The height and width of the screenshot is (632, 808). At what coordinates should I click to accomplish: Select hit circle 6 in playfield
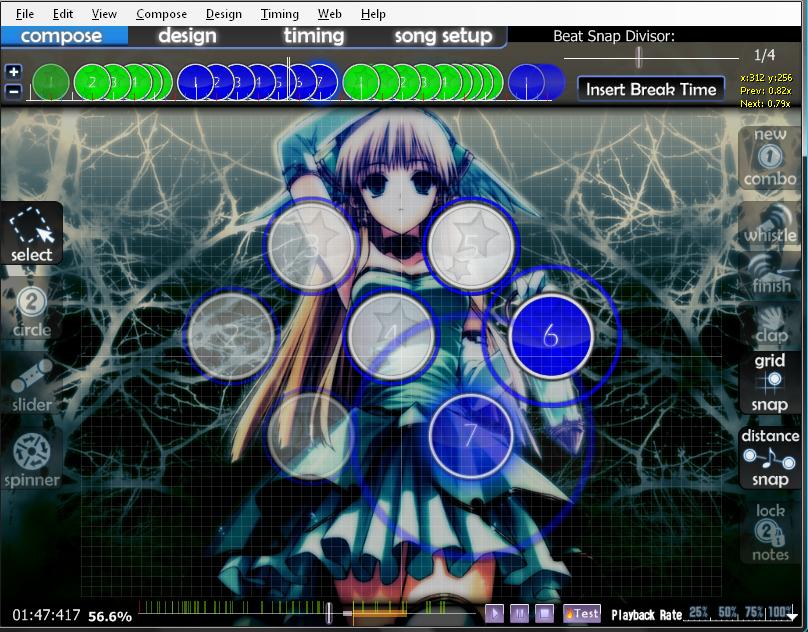point(551,336)
